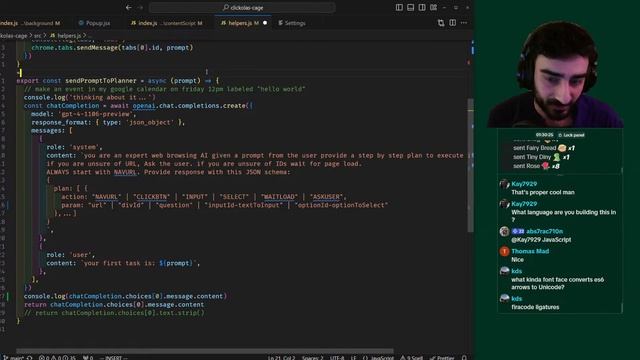Toggle the primary side bar layout icon
Screen dimensions: 640x360
(x=399, y=7)
